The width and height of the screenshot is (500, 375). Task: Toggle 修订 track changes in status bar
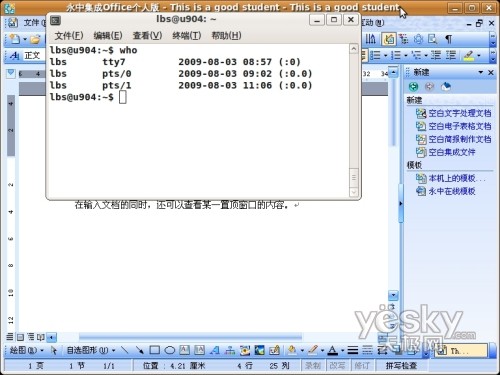click(x=362, y=366)
